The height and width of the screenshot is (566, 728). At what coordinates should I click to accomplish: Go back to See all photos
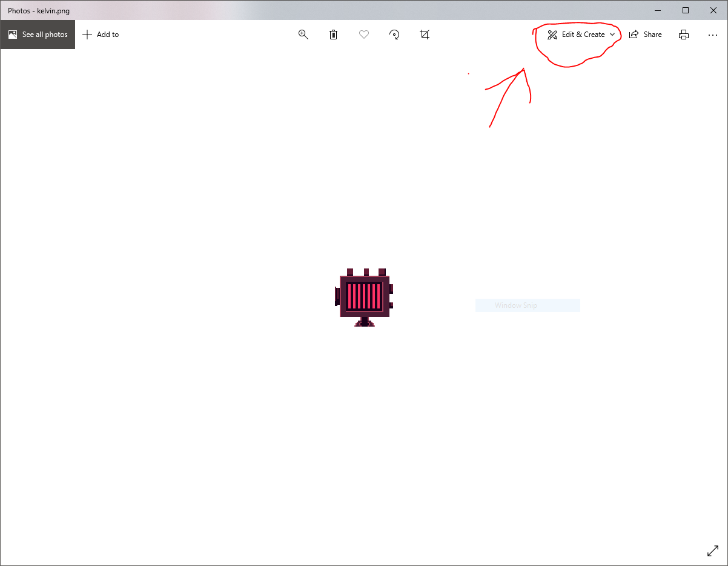pyautogui.click(x=38, y=35)
